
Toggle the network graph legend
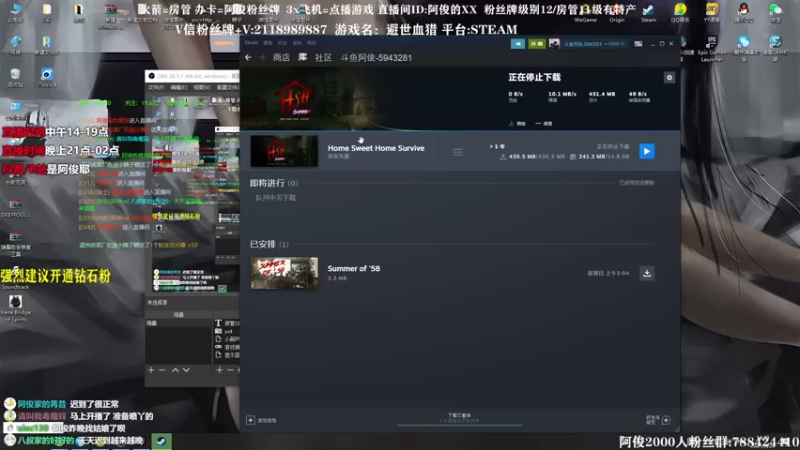click(517, 123)
